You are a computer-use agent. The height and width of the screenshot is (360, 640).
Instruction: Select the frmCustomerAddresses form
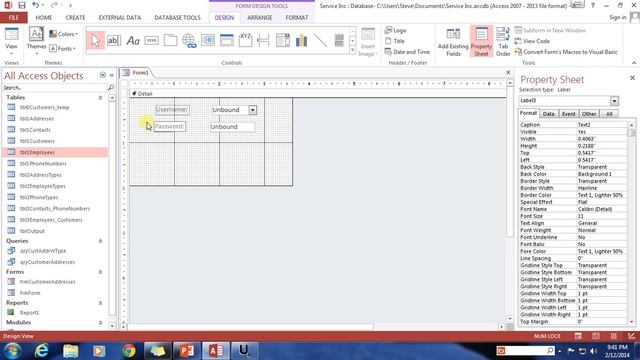48,282
